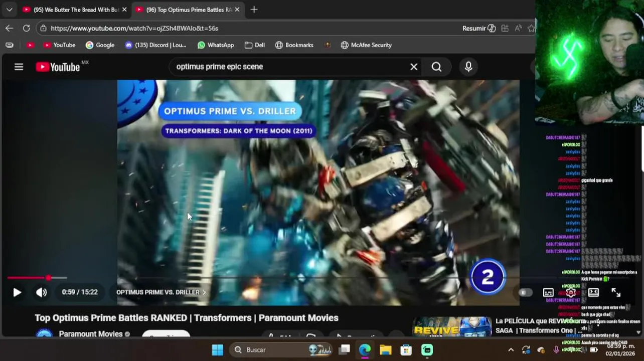Image resolution: width=644 pixels, height=361 pixels.
Task: Open La PELÍCULA que REVIVIÓ video title
Action: pos(539,326)
